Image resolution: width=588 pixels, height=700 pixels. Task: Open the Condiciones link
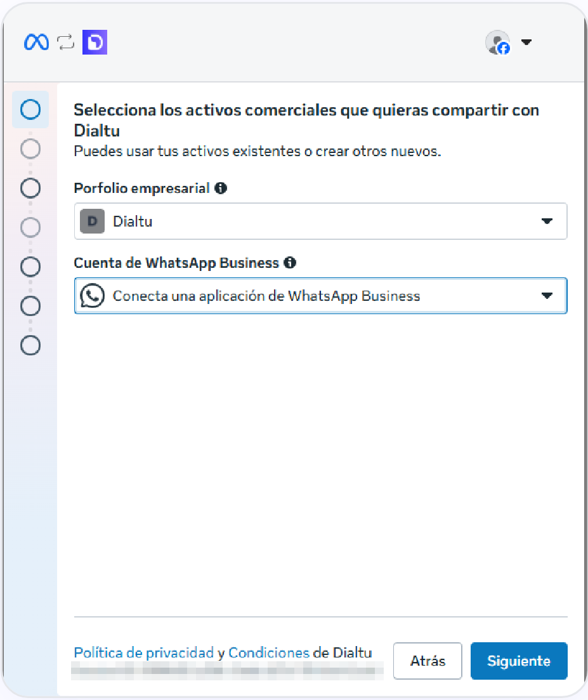[268, 652]
